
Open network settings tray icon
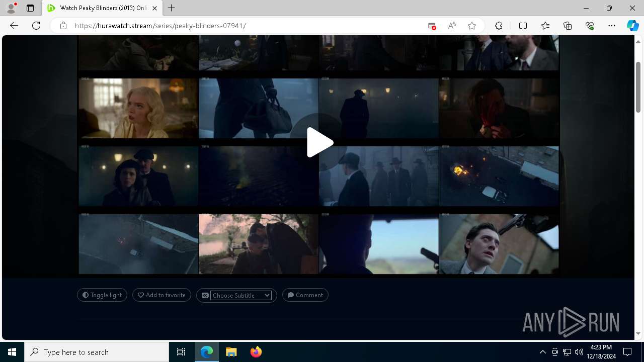(x=567, y=352)
